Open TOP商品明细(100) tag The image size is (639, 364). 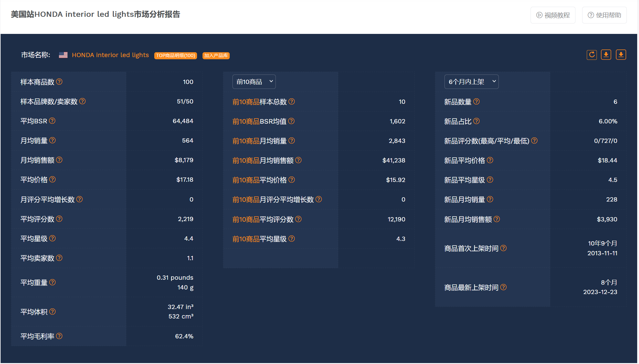(176, 56)
